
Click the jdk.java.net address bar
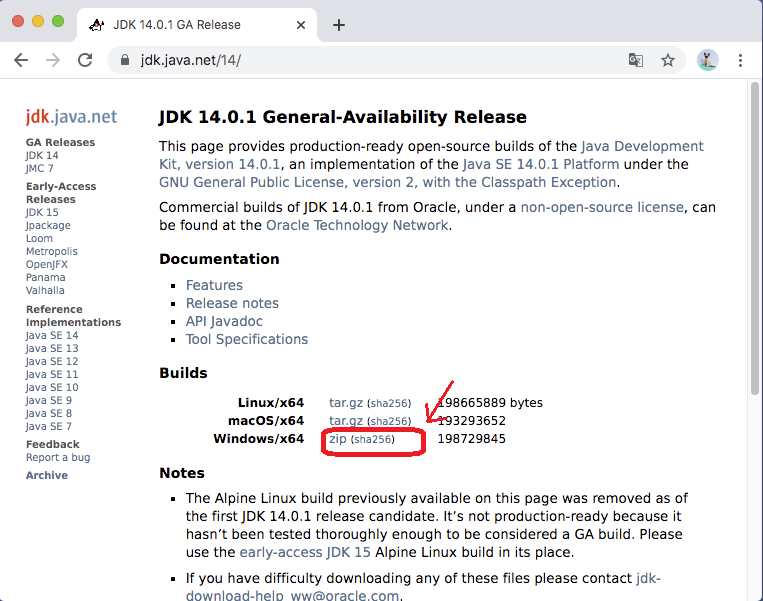(350, 60)
